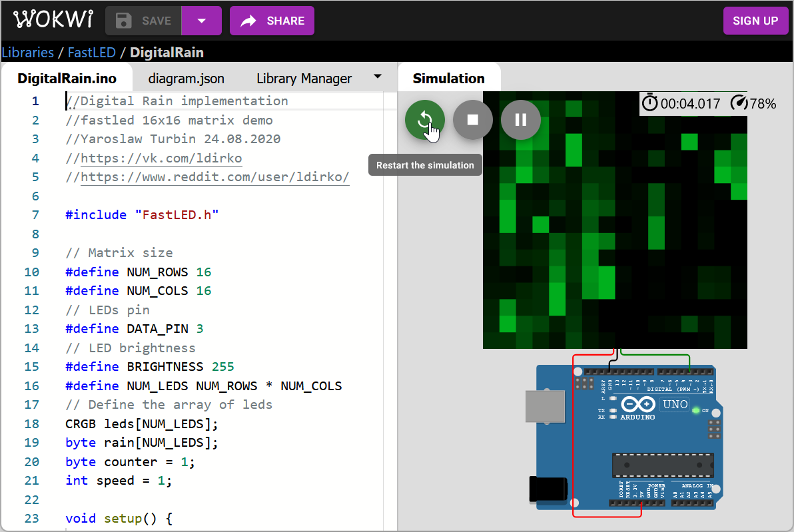Switch to the diagram.json tab
This screenshot has width=794, height=532.
(x=187, y=79)
